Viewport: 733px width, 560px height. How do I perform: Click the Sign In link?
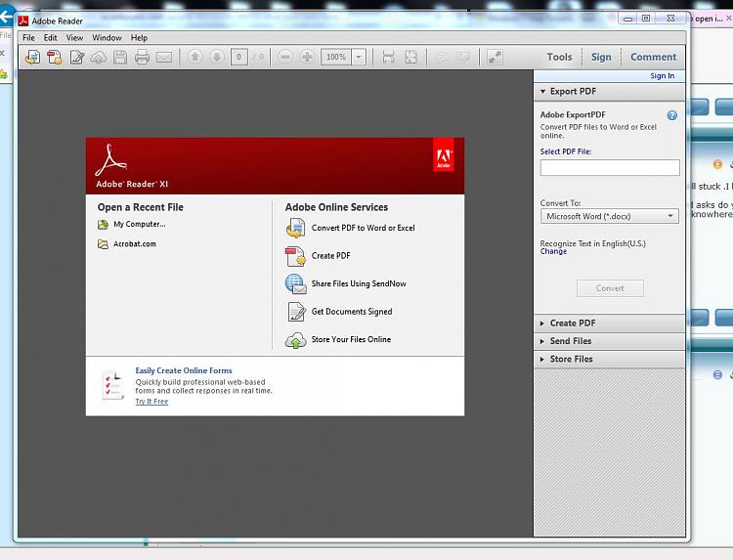click(x=662, y=75)
